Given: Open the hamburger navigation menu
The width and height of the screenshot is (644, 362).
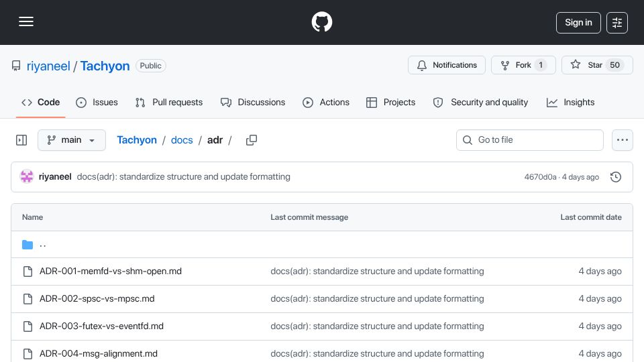Looking at the screenshot, I should pyautogui.click(x=26, y=21).
